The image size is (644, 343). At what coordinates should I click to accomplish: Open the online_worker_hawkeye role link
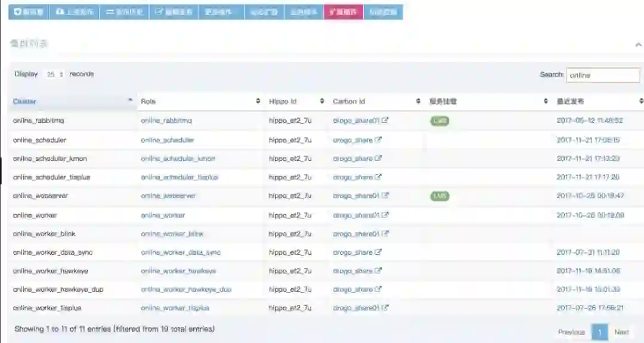(x=178, y=271)
